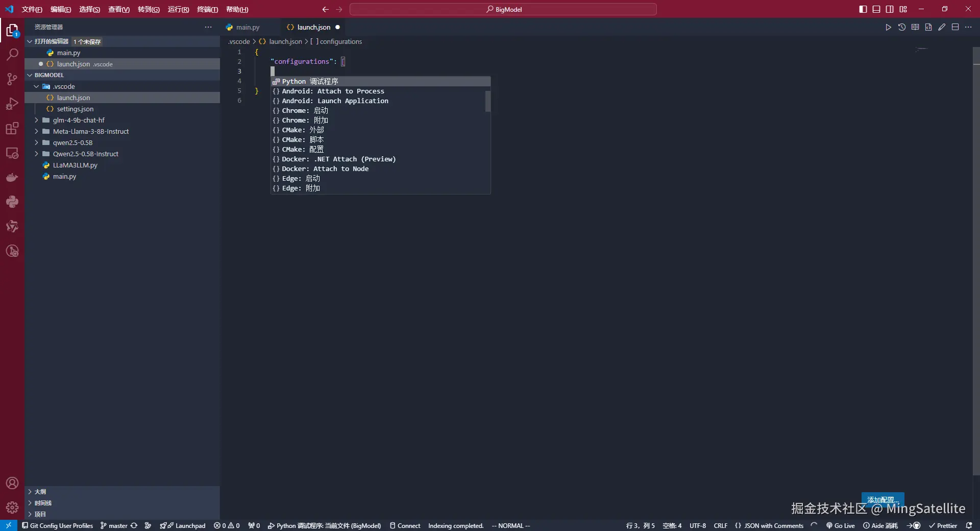Go forward with the navigation right arrow
Viewport: 980px width, 531px height.
[x=339, y=9]
